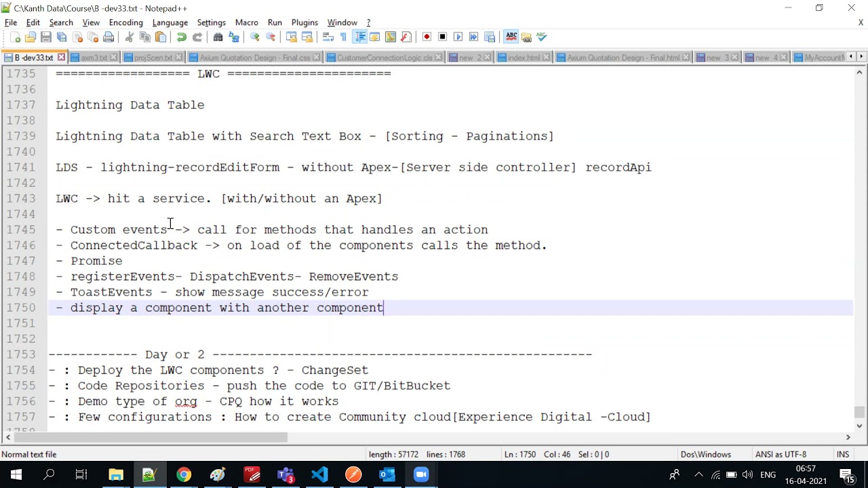Click Run macro multiple times icon
Image resolution: width=868 pixels, height=488 pixels.
coord(473,37)
